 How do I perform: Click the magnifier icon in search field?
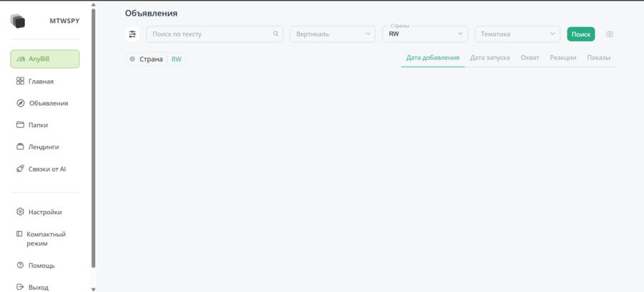click(276, 34)
